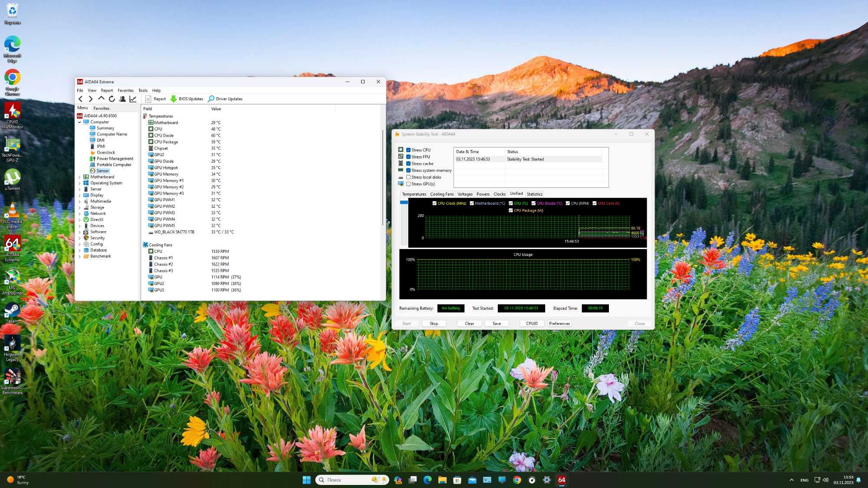
Task: Expand the Display tree node
Action: point(79,196)
